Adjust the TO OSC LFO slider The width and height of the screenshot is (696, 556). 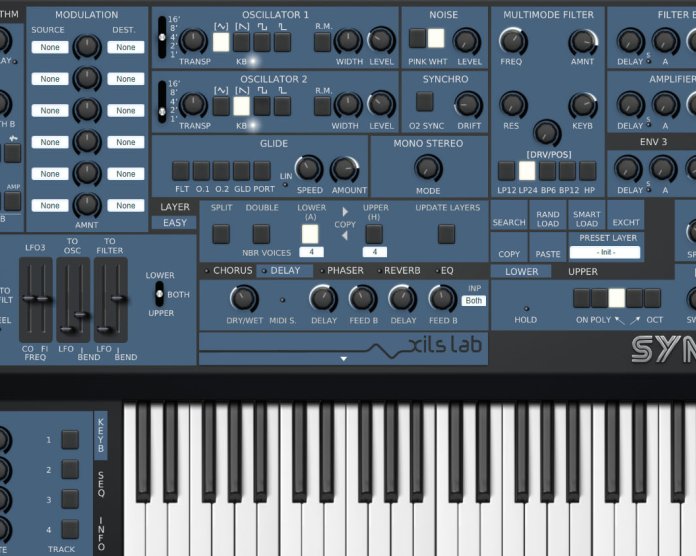coord(67,329)
